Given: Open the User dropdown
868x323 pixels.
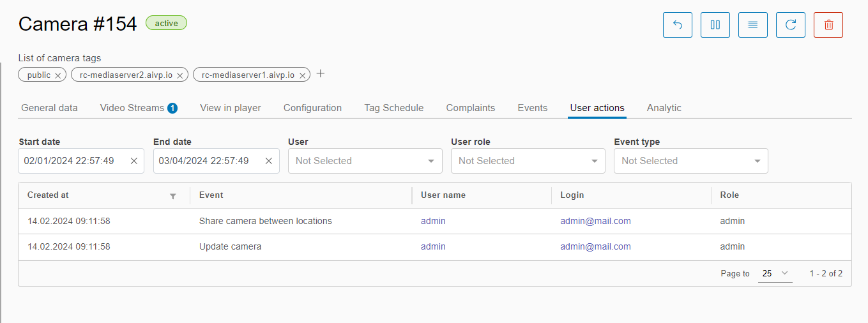Looking at the screenshot, I should pos(365,161).
